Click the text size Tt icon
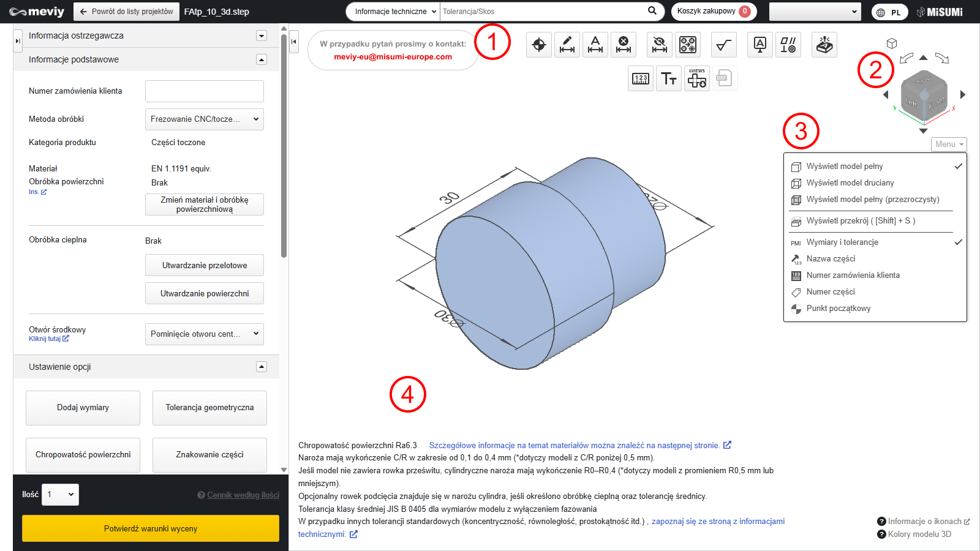 tap(669, 78)
